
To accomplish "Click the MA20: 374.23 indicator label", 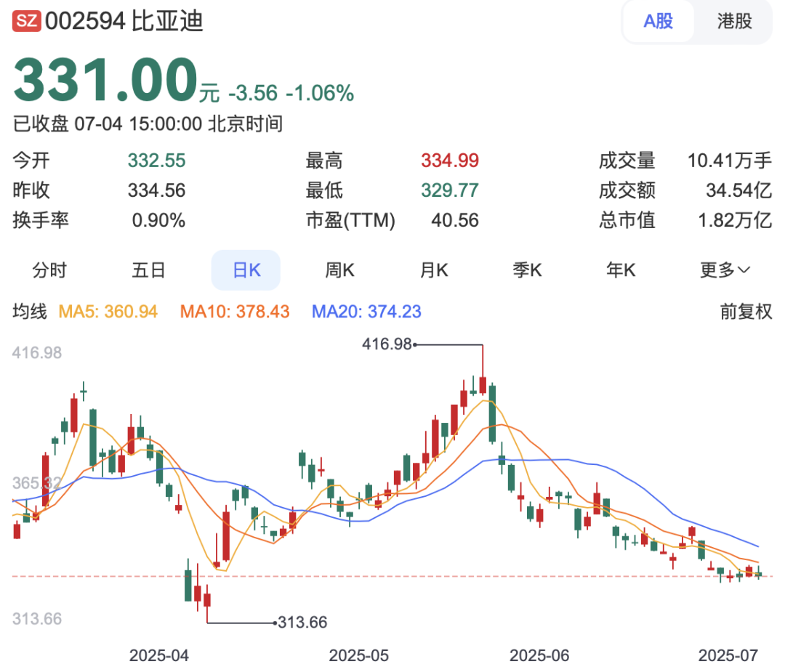I will click(366, 312).
